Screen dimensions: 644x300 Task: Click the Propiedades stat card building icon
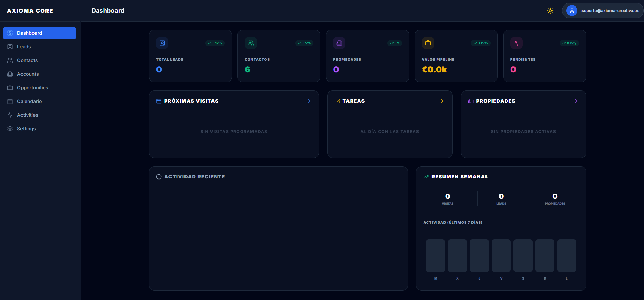coord(339,43)
